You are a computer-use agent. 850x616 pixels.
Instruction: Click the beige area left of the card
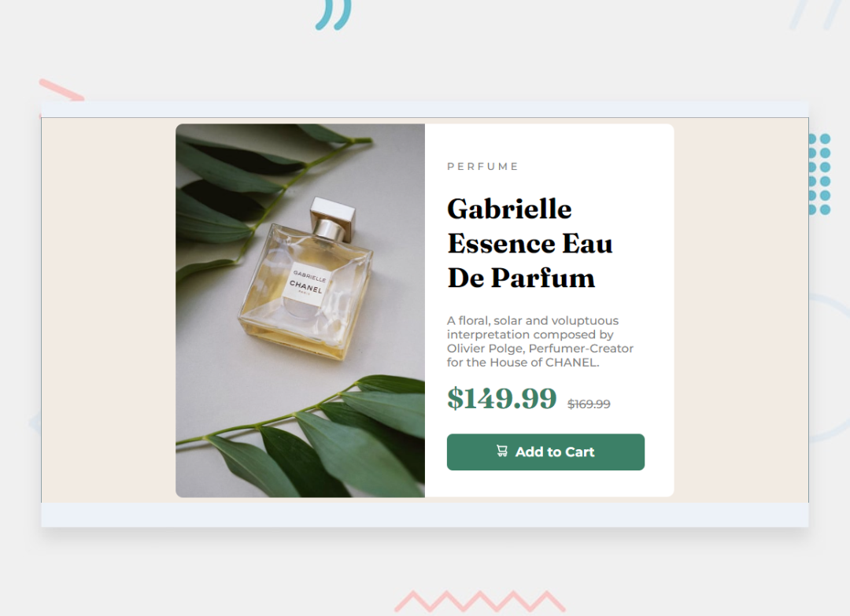point(109,311)
